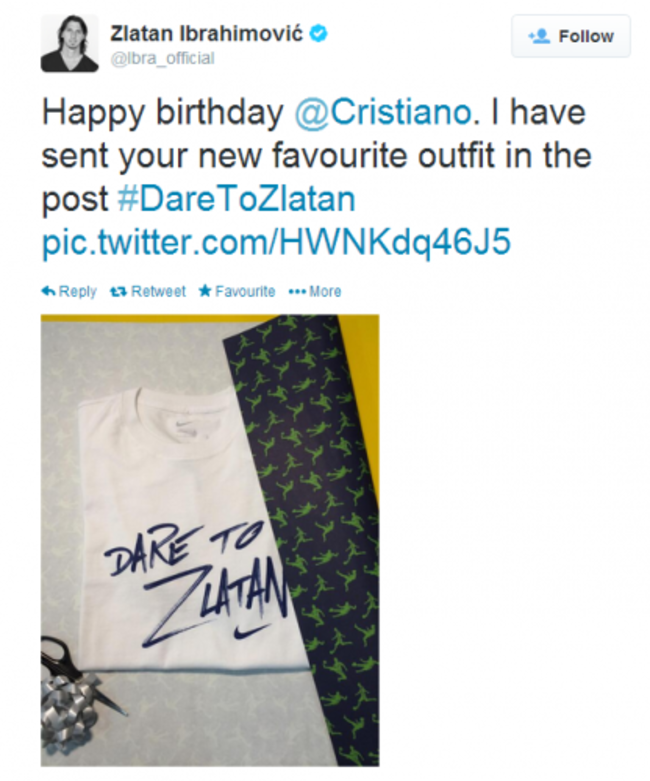Mark the tweet as Favourite

tap(237, 291)
